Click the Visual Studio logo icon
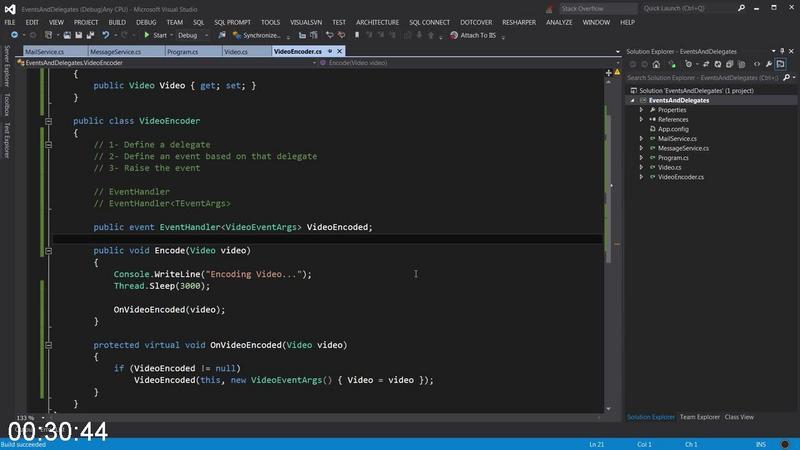The width and height of the screenshot is (800, 450). [10, 9]
